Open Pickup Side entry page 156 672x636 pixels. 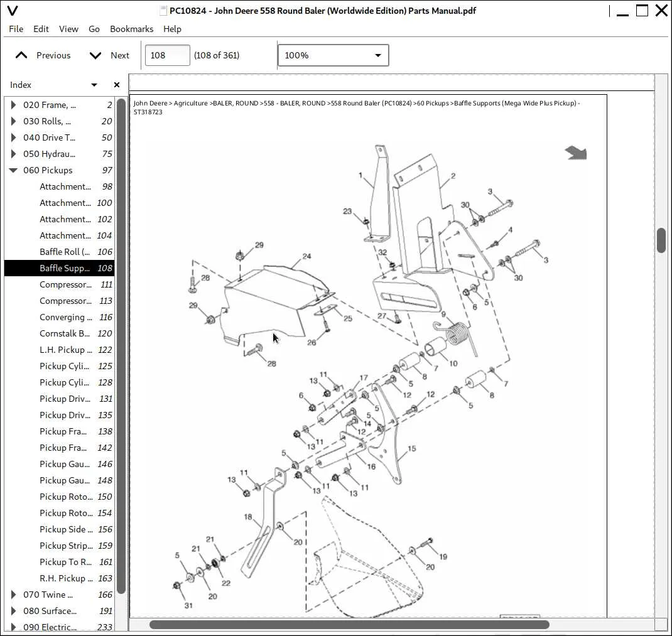(59, 529)
